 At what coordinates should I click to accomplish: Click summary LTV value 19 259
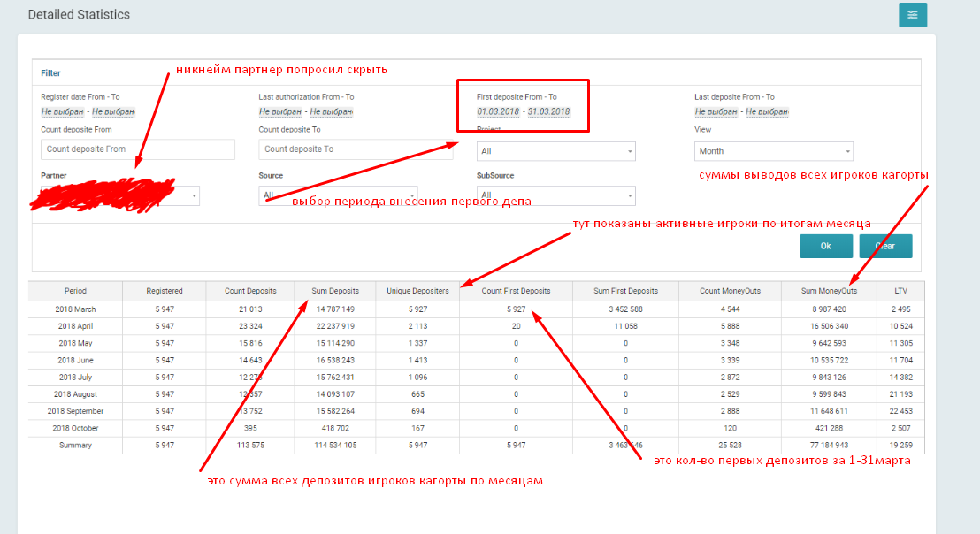(900, 446)
